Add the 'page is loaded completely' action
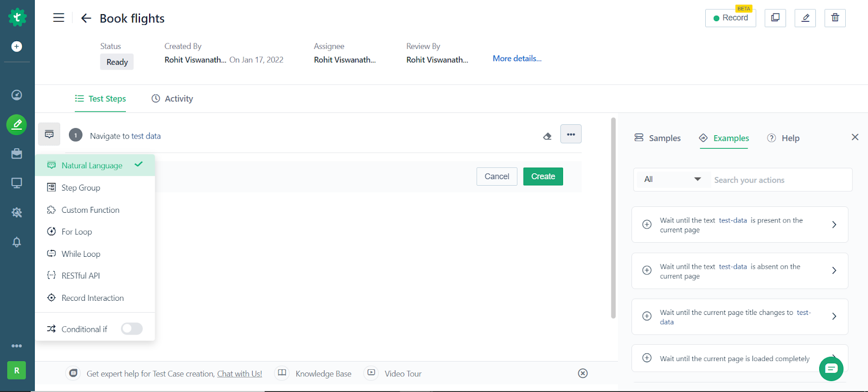The width and height of the screenshot is (868, 392). pyautogui.click(x=647, y=358)
